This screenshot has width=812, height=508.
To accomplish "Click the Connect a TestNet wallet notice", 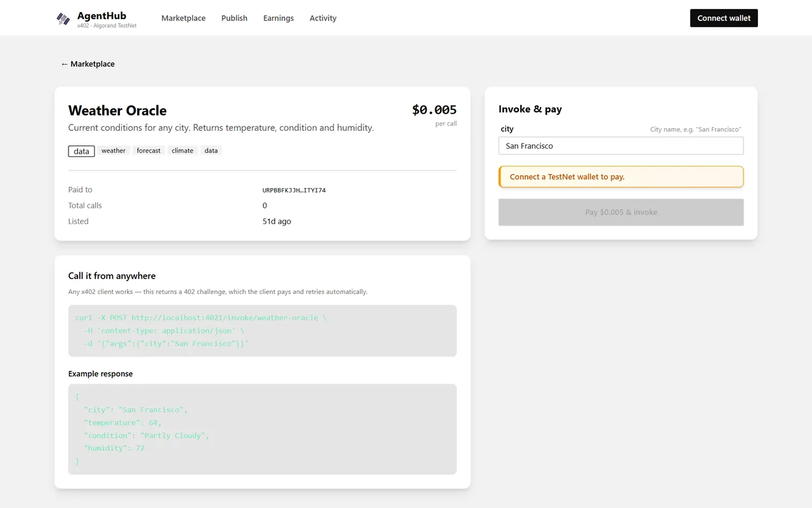I will [621, 177].
